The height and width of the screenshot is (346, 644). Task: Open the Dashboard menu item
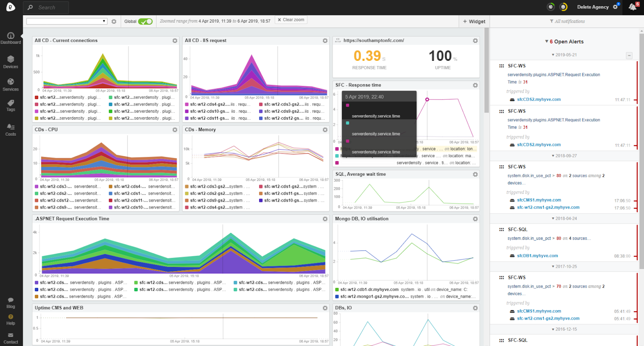pyautogui.click(x=10, y=38)
